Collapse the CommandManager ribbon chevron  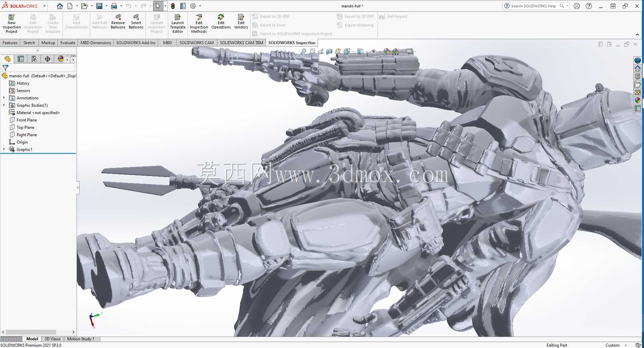(x=637, y=34)
